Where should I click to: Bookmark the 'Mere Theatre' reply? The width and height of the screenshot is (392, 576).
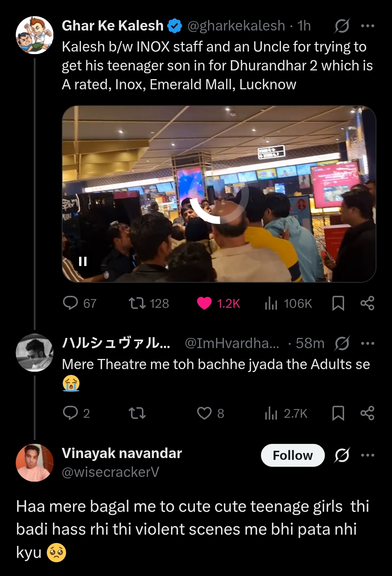click(338, 413)
